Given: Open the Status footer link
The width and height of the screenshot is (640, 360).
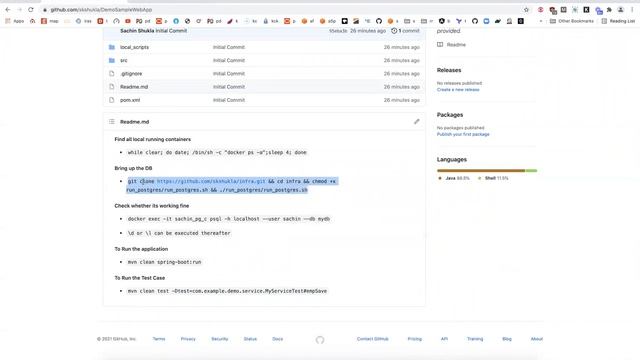Looking at the screenshot, I should point(250,339).
